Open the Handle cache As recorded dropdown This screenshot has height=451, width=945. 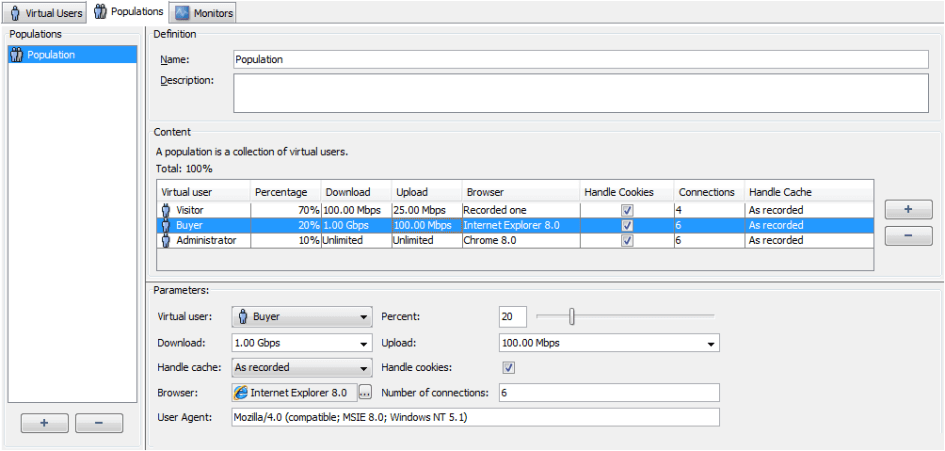coord(301,368)
